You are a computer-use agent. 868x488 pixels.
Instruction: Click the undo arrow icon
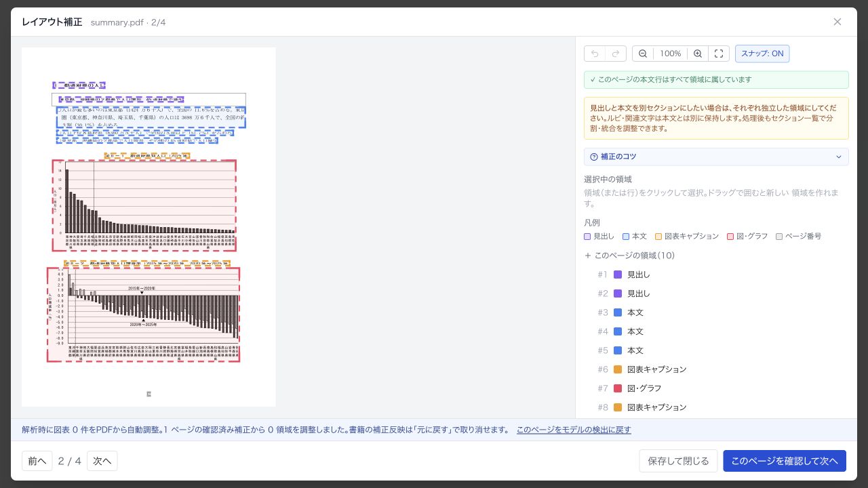pos(595,54)
